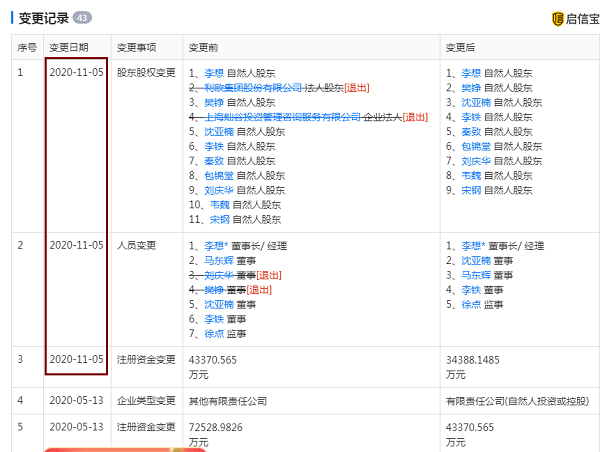The image size is (600, 452).
Task: Select date 2020-11-05 in row 3
Action: [77, 359]
